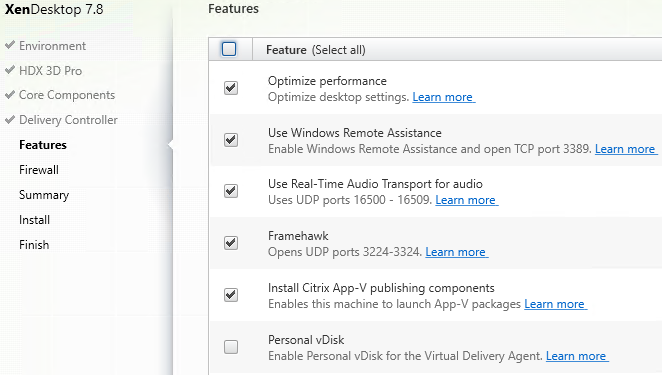The height and width of the screenshot is (375, 662).
Task: Go to the Core Components step
Action: (x=67, y=95)
